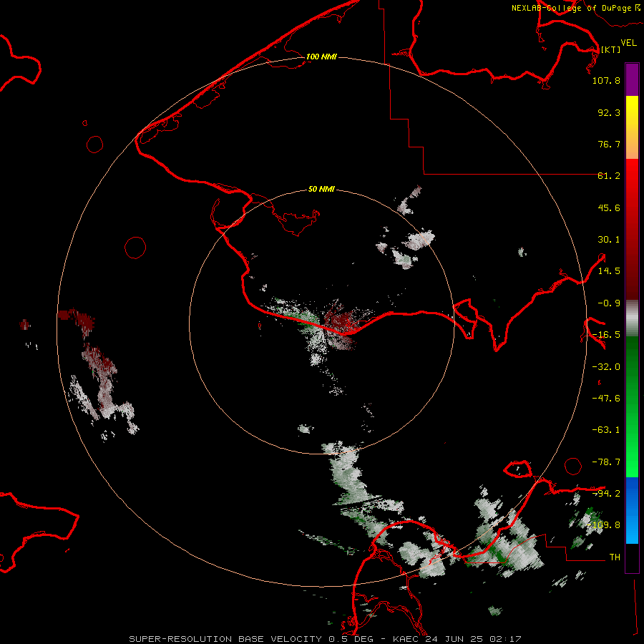Click the -32.0 scale value
This screenshot has width=644, height=644.
pos(606,367)
